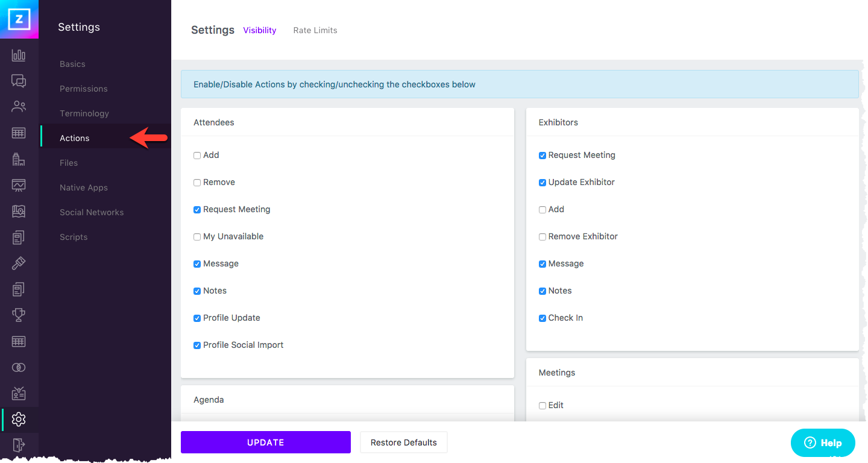This screenshot has width=868, height=463.
Task: Toggle the Profile Social Import checkbox
Action: coord(197,345)
